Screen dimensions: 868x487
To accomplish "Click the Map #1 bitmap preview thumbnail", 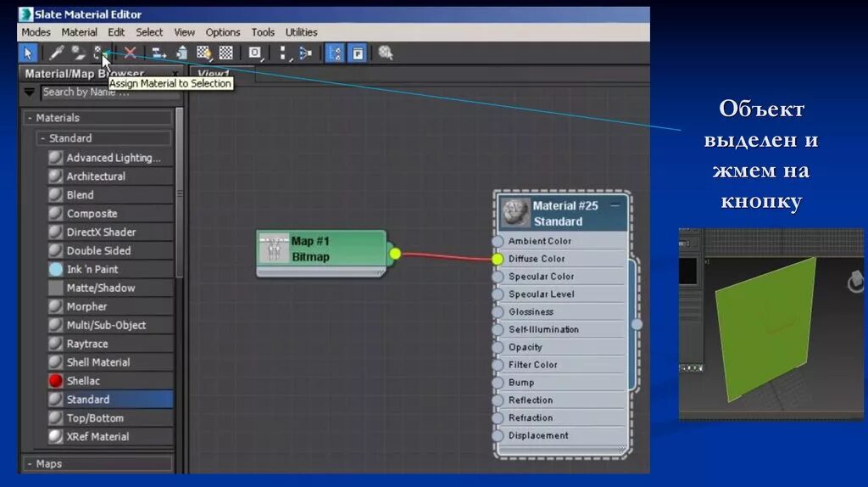I will (x=274, y=249).
